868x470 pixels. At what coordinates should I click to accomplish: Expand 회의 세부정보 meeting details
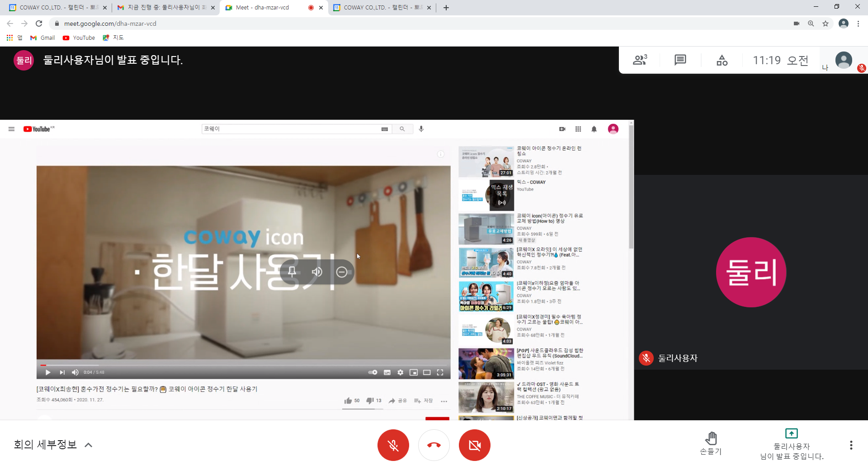53,445
